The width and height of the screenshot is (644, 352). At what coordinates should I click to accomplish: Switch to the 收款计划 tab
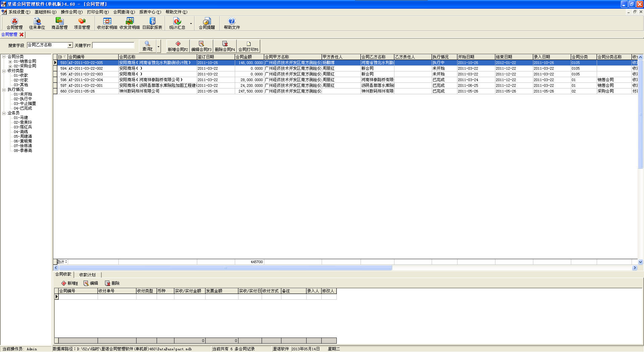click(87, 275)
